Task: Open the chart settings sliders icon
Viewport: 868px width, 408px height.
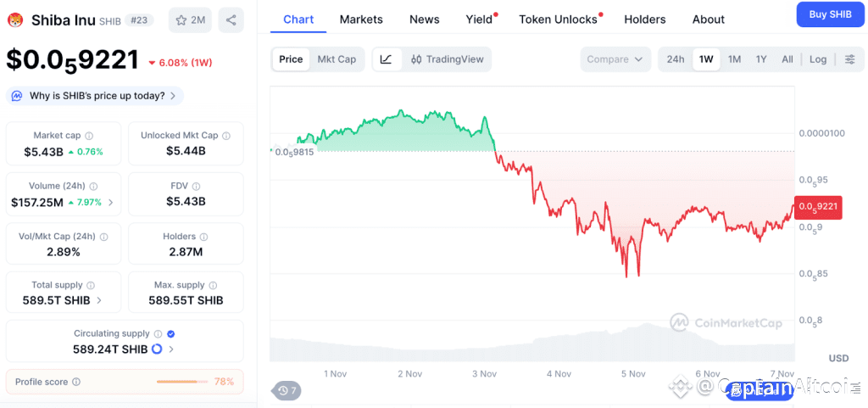Action: click(849, 59)
